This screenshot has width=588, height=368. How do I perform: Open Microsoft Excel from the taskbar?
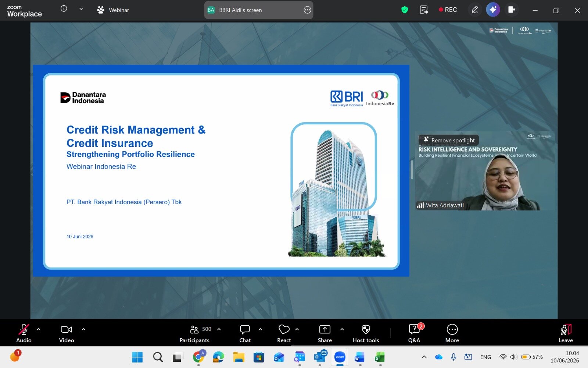pos(380,357)
